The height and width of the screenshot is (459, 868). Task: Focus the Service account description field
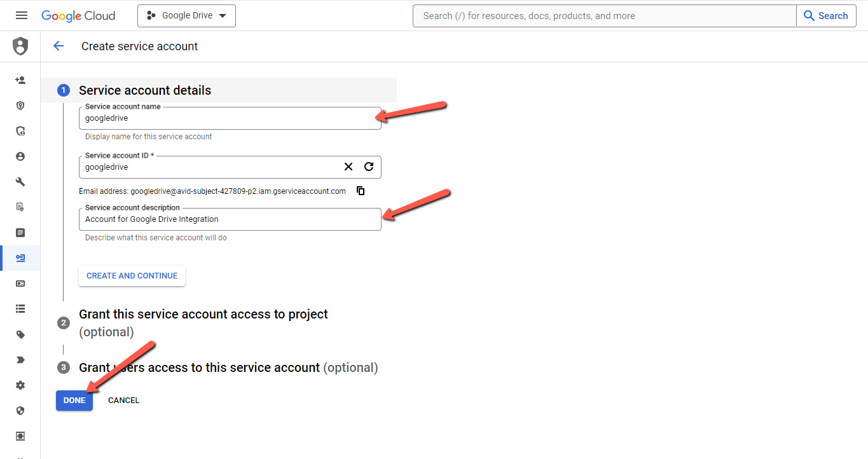(x=230, y=219)
